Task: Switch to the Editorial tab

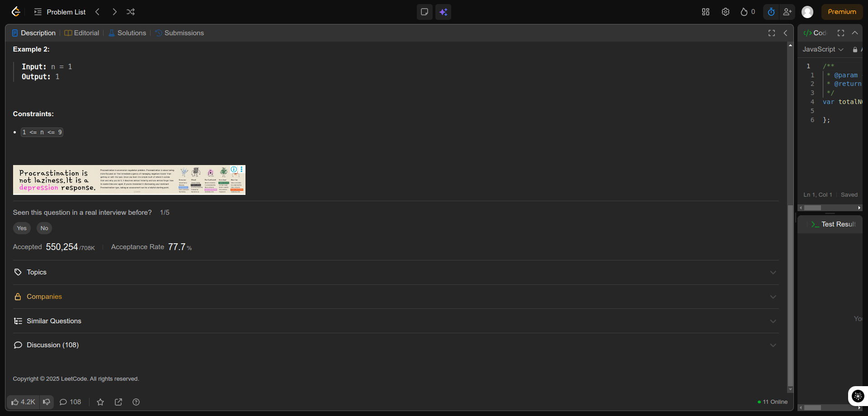Action: [x=82, y=33]
